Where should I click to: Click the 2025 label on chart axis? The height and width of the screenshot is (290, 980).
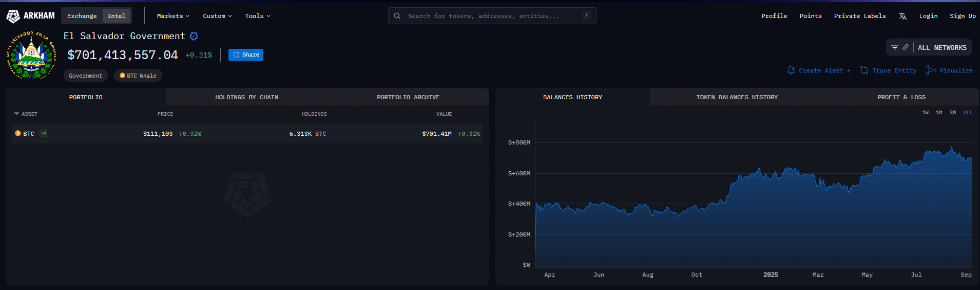(x=771, y=275)
